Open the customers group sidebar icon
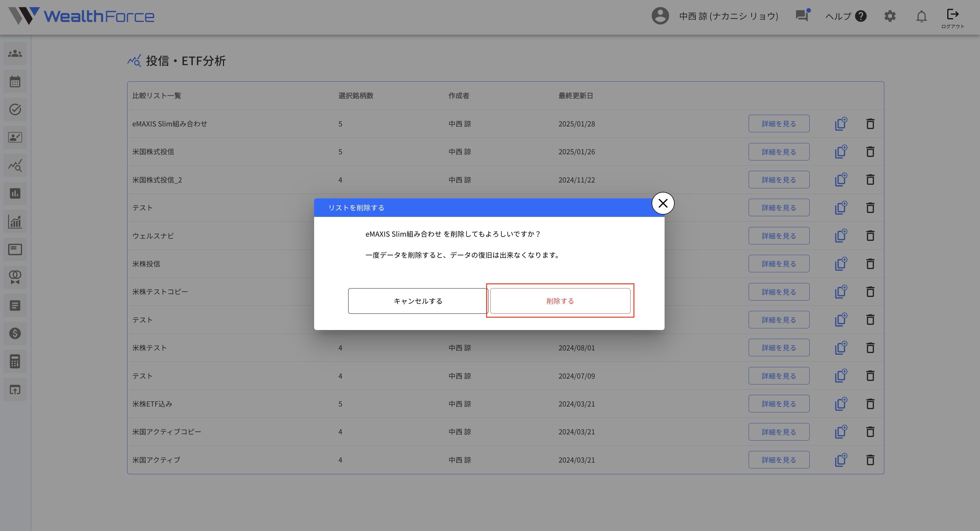Image resolution: width=980 pixels, height=531 pixels. tap(15, 53)
